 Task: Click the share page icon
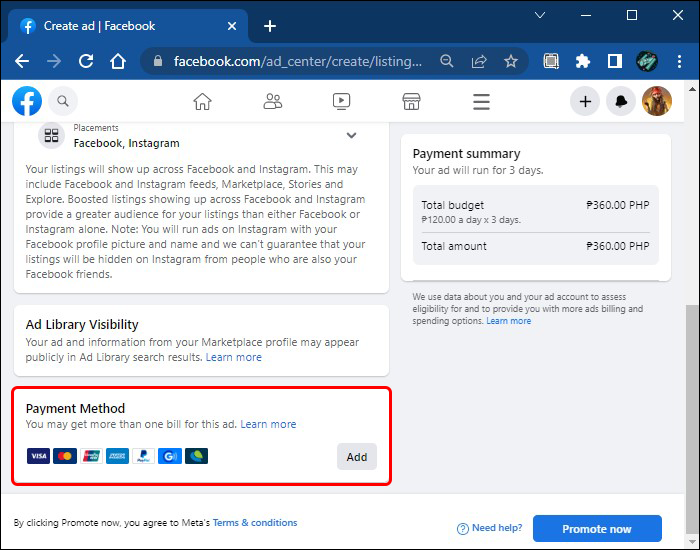coord(479,61)
